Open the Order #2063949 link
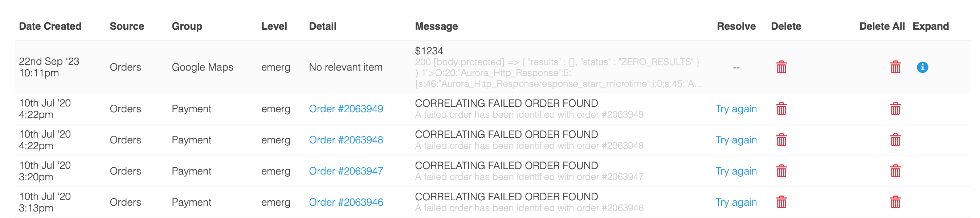 click(346, 109)
